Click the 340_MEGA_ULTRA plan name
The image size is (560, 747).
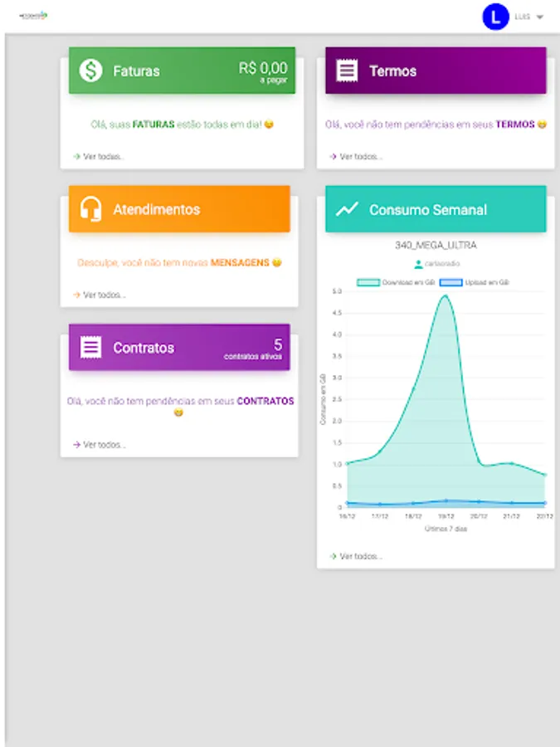(x=436, y=246)
